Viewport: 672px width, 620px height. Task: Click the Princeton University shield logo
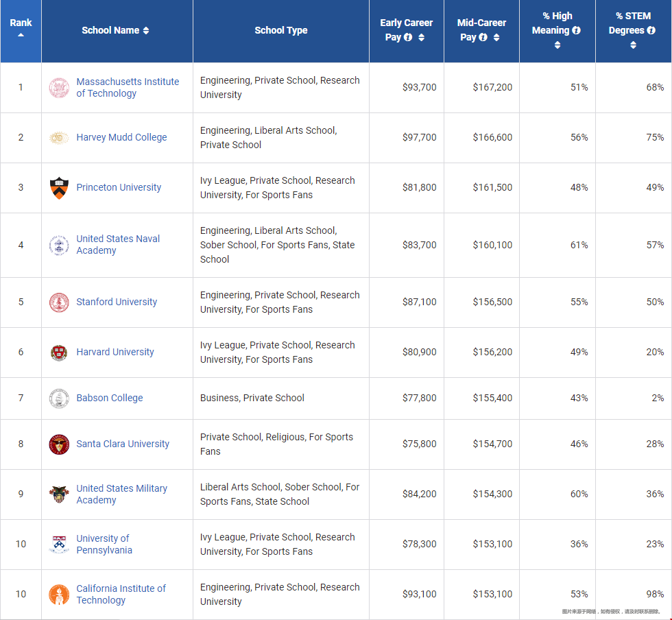(x=59, y=188)
